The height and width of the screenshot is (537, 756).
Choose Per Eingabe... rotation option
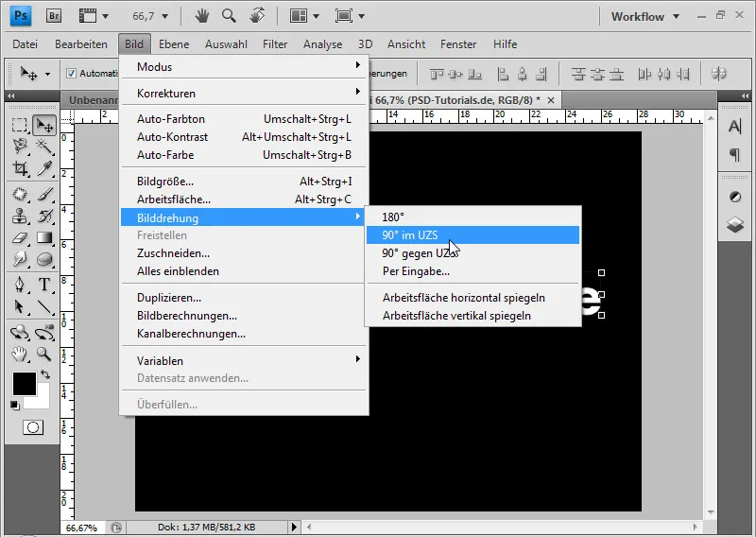point(472,271)
